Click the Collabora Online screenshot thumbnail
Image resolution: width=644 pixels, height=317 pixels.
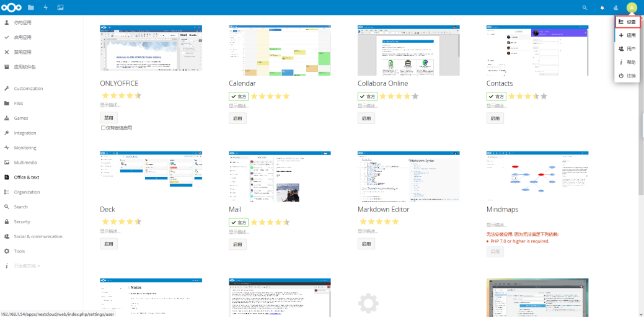[408, 50]
